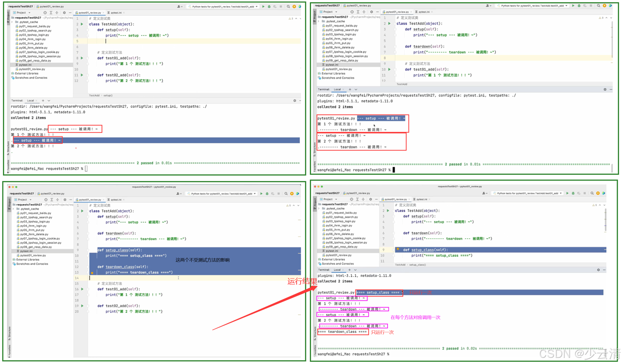Click the setup_class() breadcrumb below the editor
622x364 pixels.
click(417, 265)
